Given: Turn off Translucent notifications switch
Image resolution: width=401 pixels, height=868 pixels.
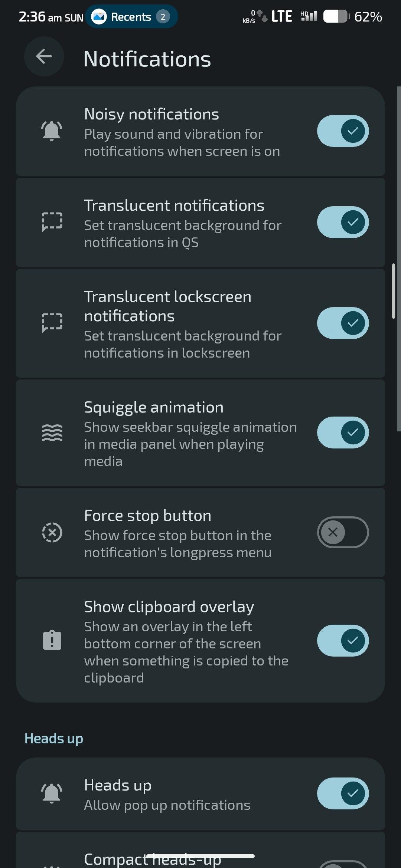Looking at the screenshot, I should point(343,222).
